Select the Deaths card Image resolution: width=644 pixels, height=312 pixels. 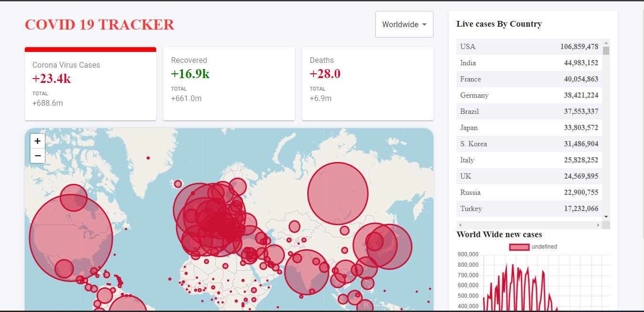click(x=368, y=84)
